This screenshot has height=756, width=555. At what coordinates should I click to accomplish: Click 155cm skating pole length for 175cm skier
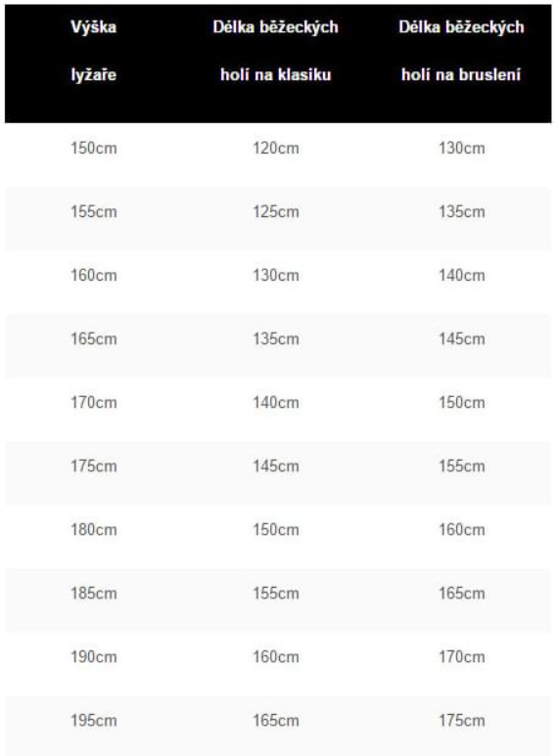coord(461,467)
